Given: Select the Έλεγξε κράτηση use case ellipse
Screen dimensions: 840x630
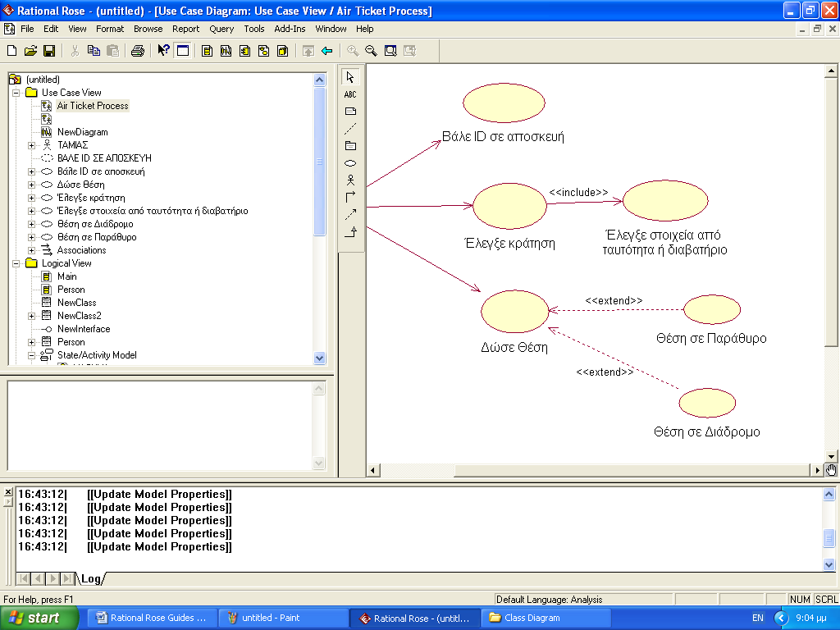Looking at the screenshot, I should [509, 206].
